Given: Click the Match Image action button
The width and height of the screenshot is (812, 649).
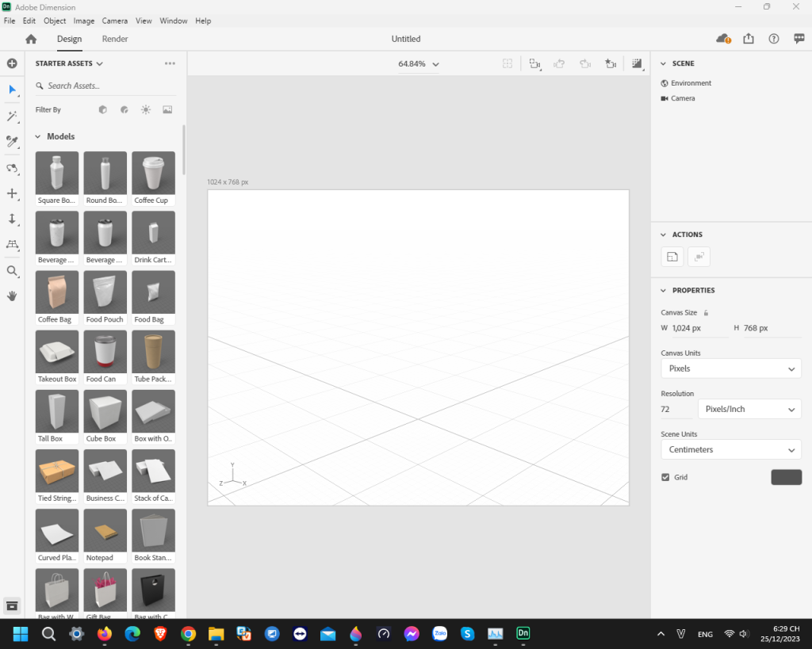Looking at the screenshot, I should (x=672, y=257).
